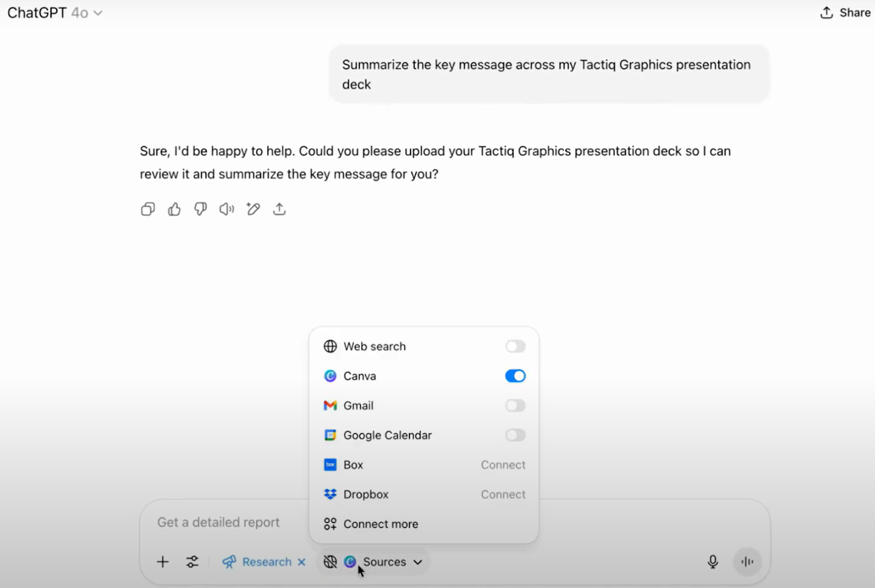Collapse the Sources dropdown
The width and height of the screenshot is (875, 588).
click(x=418, y=562)
